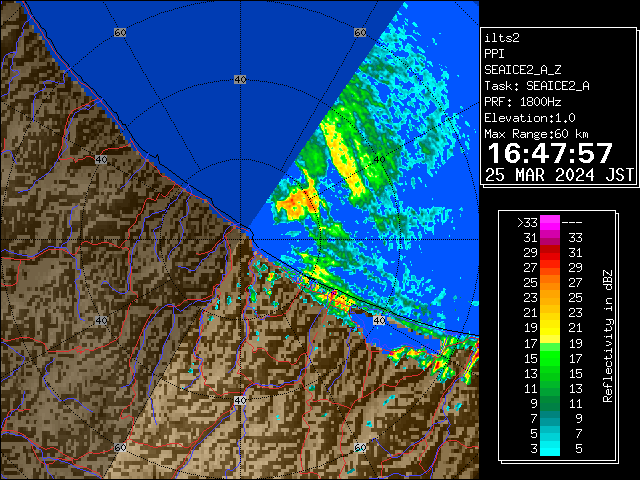Click the '40' label inside the northeast echo band

[380, 159]
